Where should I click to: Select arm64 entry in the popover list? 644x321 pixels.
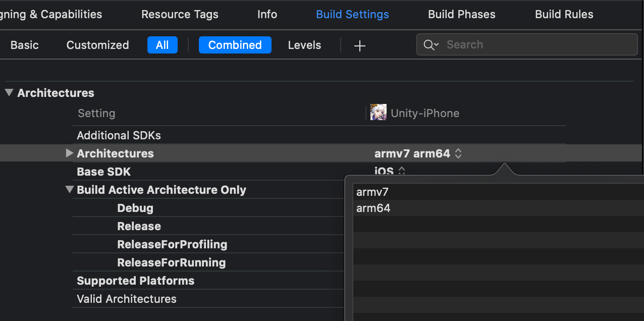pyautogui.click(x=373, y=208)
